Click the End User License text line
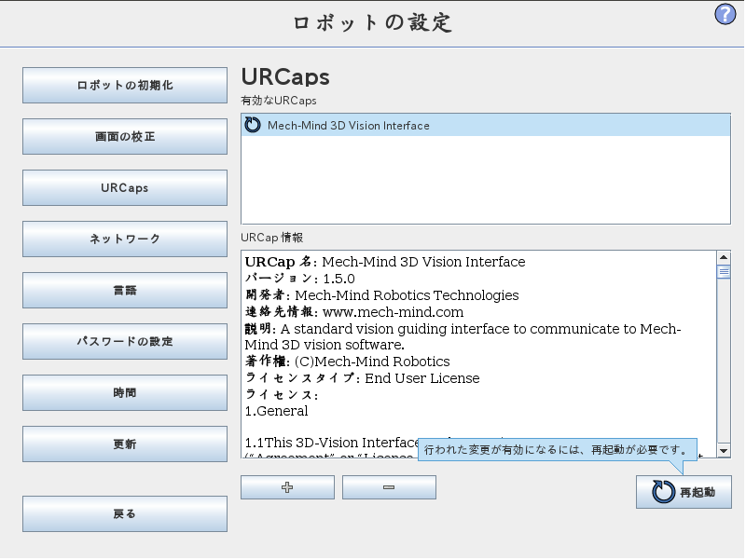Screen dimensions: 746x560 tap(362, 378)
